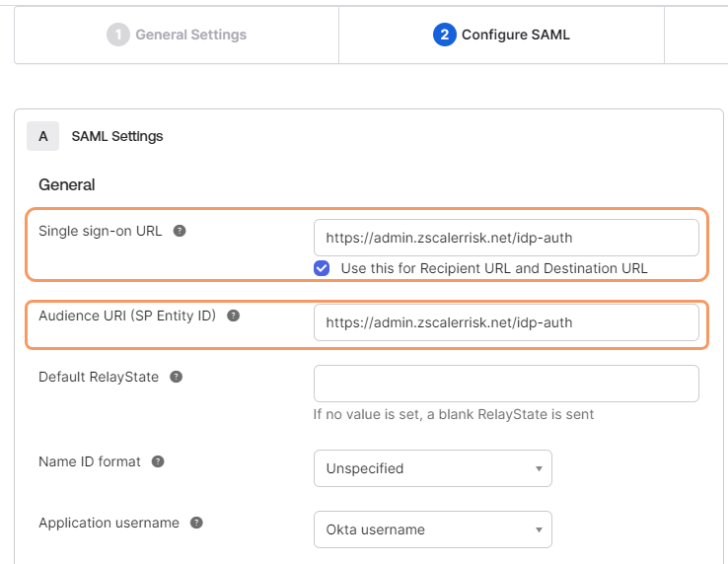This screenshot has height=564, width=728.
Task: Click the help icon beside Single sign-on URL
Action: coord(180,231)
